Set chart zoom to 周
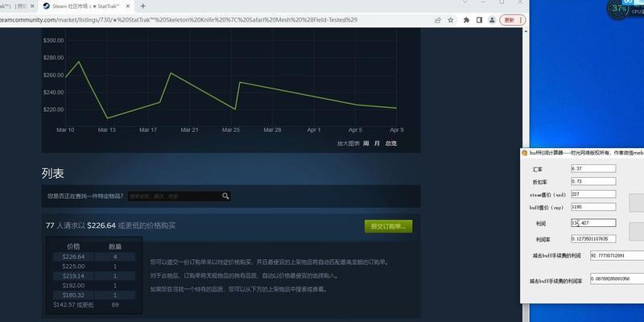644x322 pixels. pos(366,143)
